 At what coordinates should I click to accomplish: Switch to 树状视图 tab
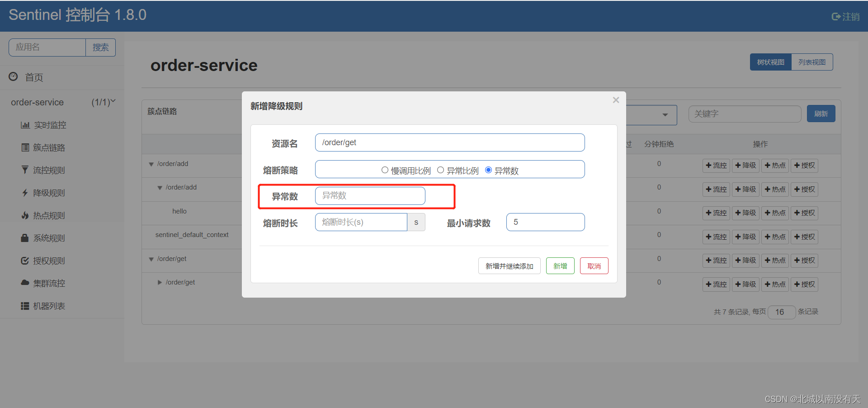coord(771,62)
